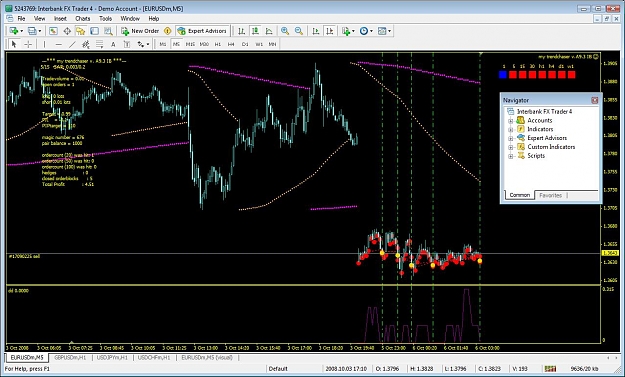Viewport: 625px width, 377px height.
Task: Switch chart to Line Chart mode
Action: click(x=269, y=31)
